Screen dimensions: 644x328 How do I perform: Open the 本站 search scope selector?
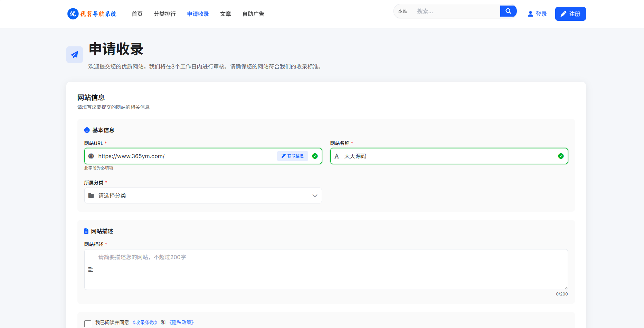[403, 11]
